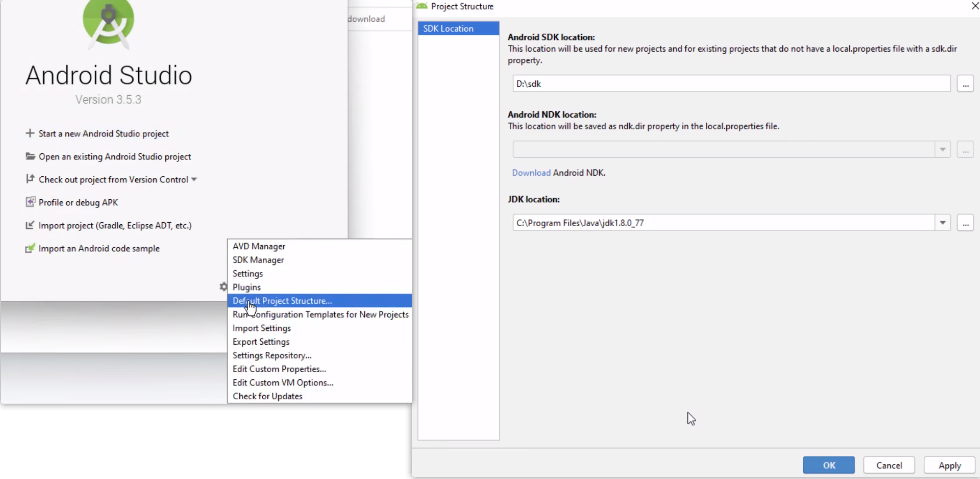The image size is (980, 479).
Task: Click the JDK location field
Action: click(723, 222)
